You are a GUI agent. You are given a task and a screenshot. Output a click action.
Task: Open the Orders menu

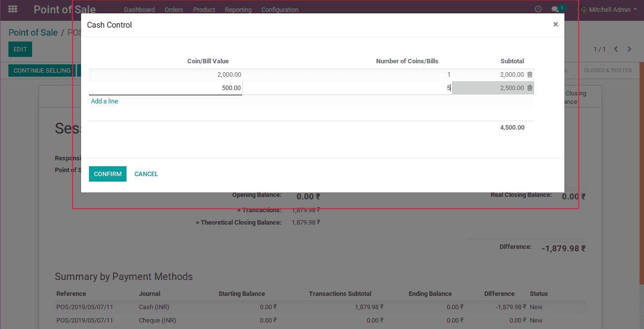click(x=174, y=9)
